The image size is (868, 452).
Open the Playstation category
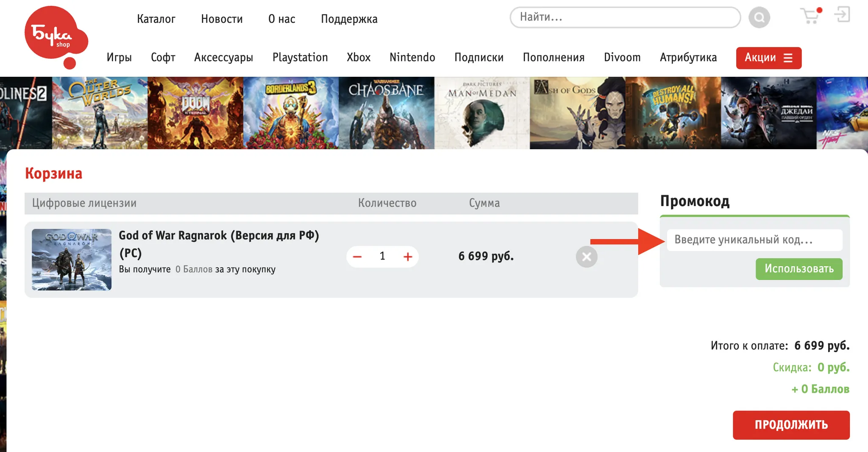click(x=300, y=57)
